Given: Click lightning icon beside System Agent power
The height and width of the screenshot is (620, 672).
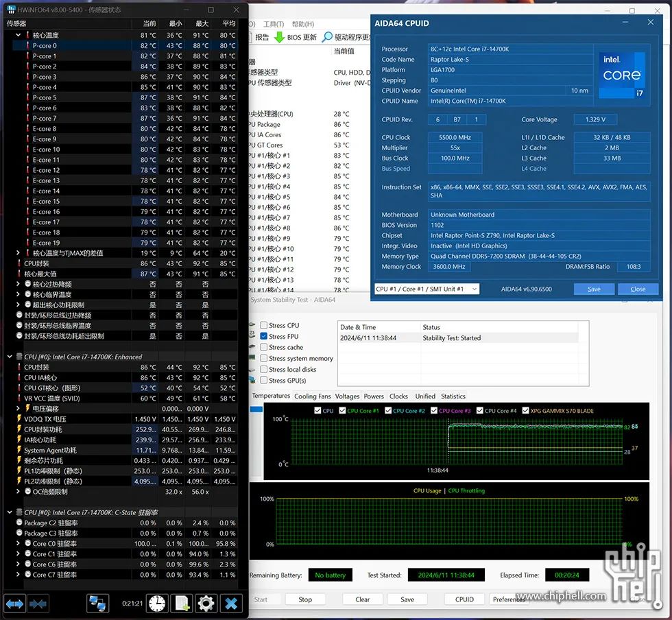Looking at the screenshot, I should tap(19, 450).
